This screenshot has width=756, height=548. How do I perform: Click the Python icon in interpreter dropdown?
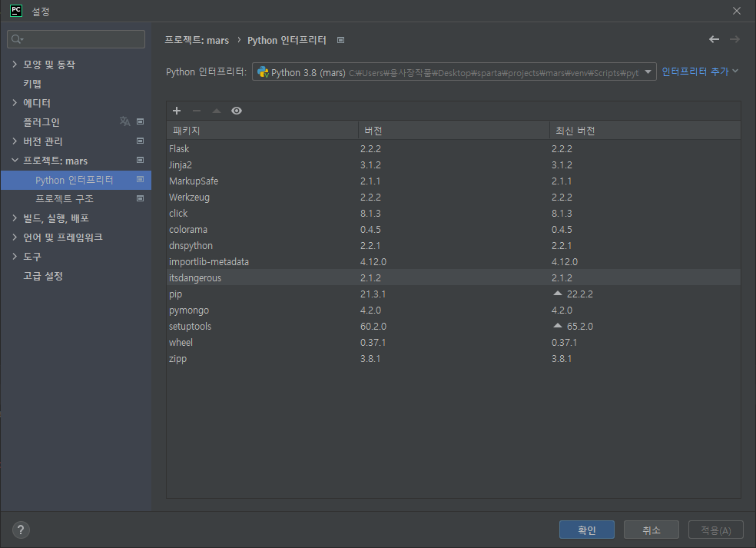[263, 72]
